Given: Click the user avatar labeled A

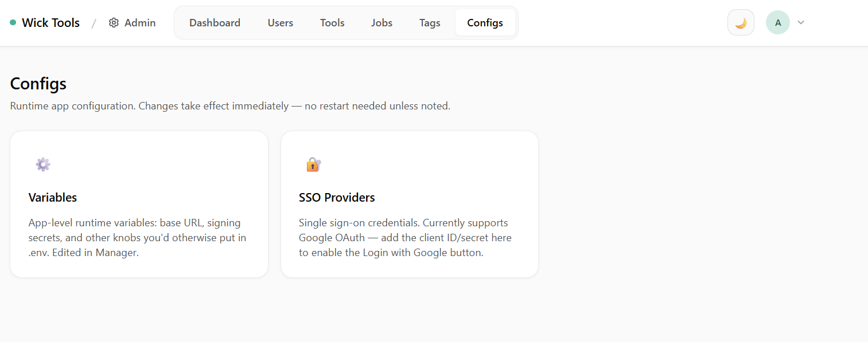Looking at the screenshot, I should (777, 23).
